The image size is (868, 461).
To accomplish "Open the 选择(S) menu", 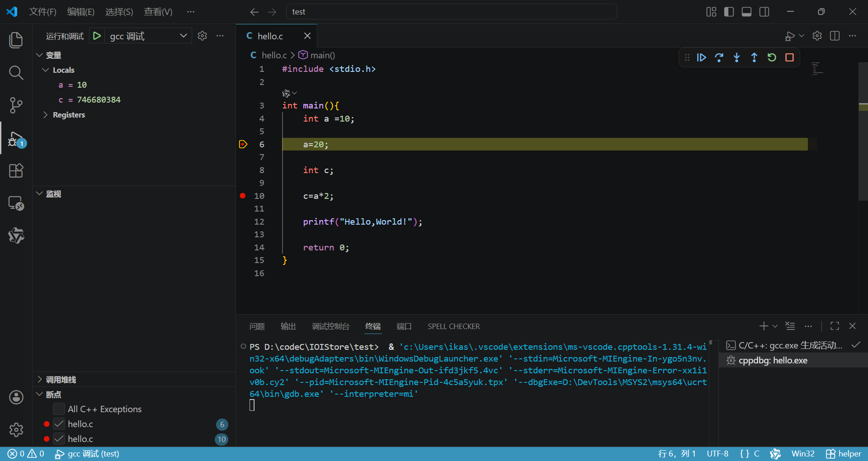I will pyautogui.click(x=119, y=12).
